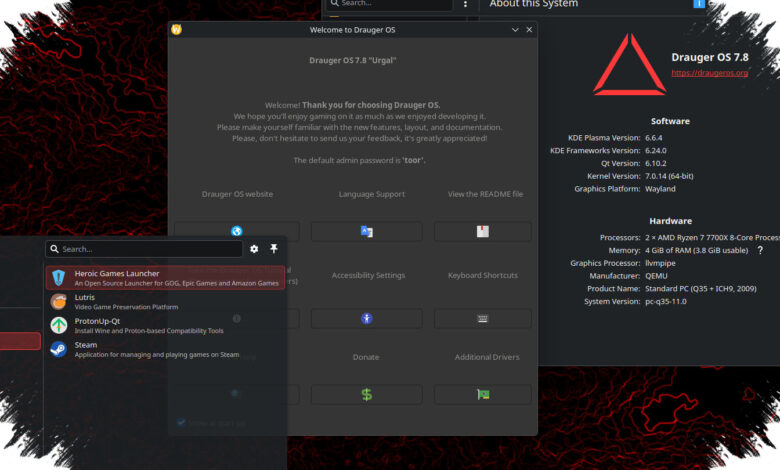The height and width of the screenshot is (470, 780).
Task: Click the help question mark beside Memory
Action: pyautogui.click(x=760, y=250)
